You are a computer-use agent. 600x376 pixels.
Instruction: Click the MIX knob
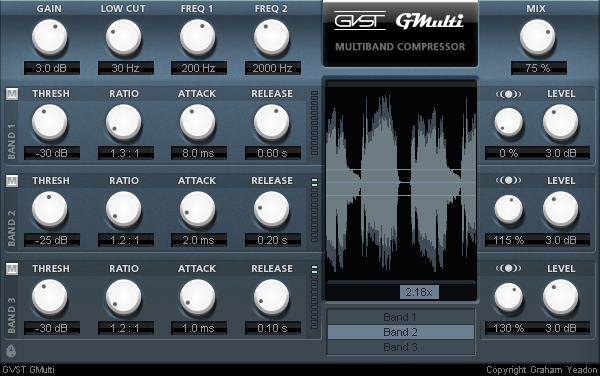tap(538, 37)
